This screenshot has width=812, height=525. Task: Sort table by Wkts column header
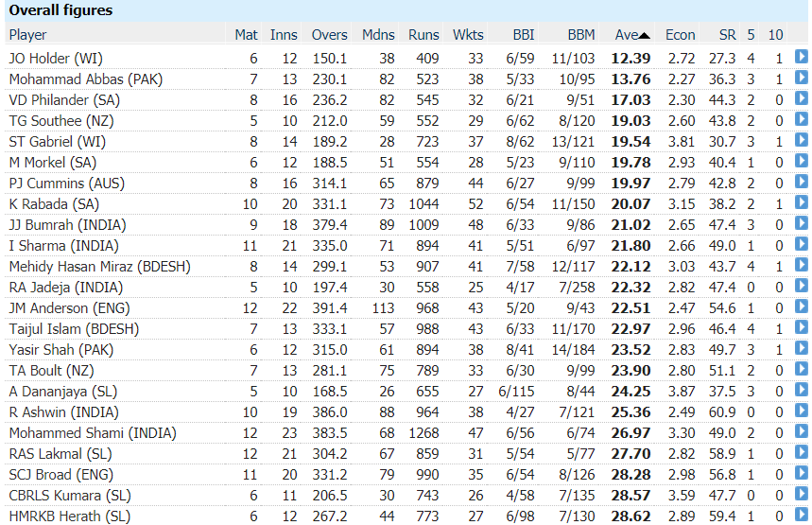(468, 35)
